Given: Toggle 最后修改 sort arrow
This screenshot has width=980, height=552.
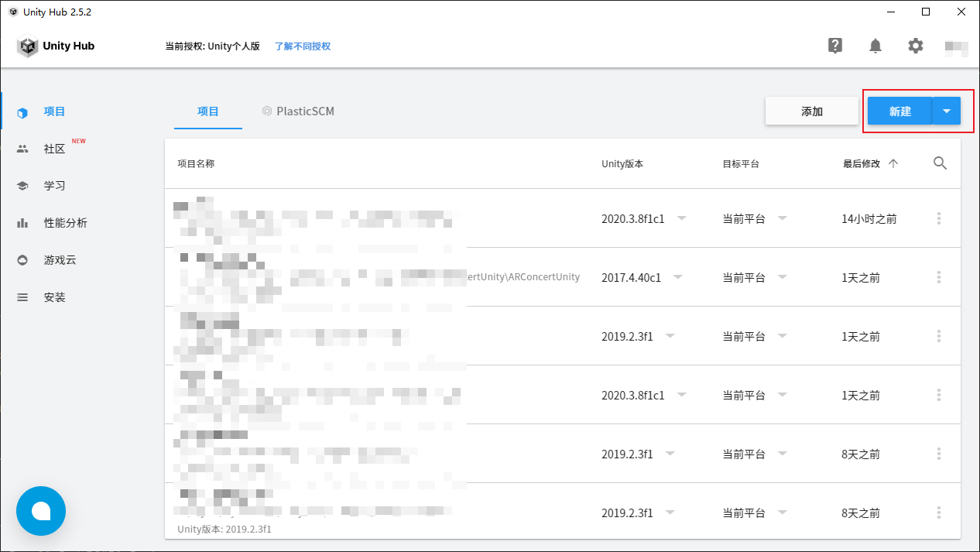Looking at the screenshot, I should coord(893,163).
